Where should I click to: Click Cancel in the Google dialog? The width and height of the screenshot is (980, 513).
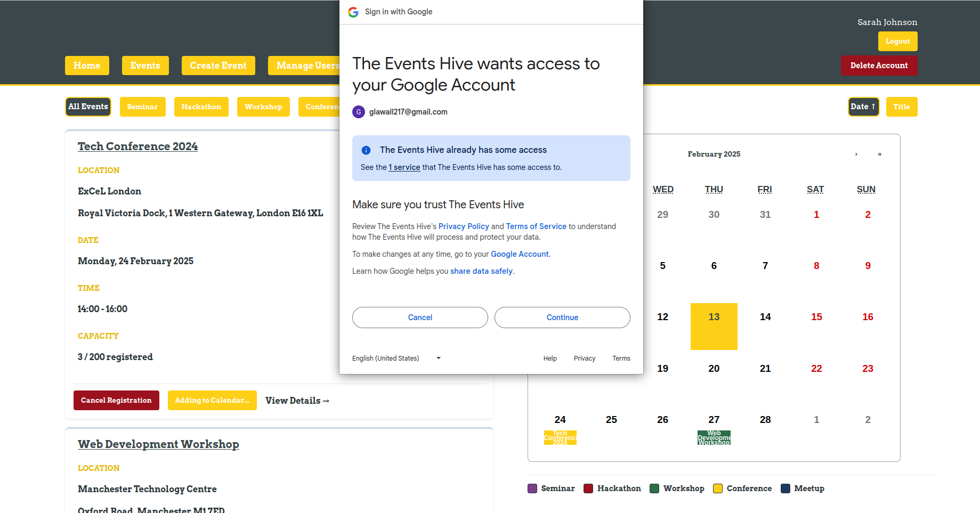point(420,317)
